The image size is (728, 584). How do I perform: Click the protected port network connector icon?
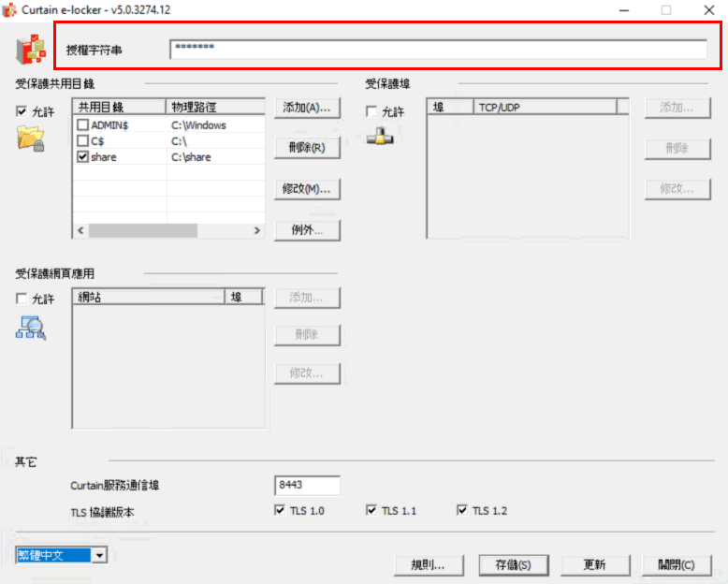tap(380, 137)
